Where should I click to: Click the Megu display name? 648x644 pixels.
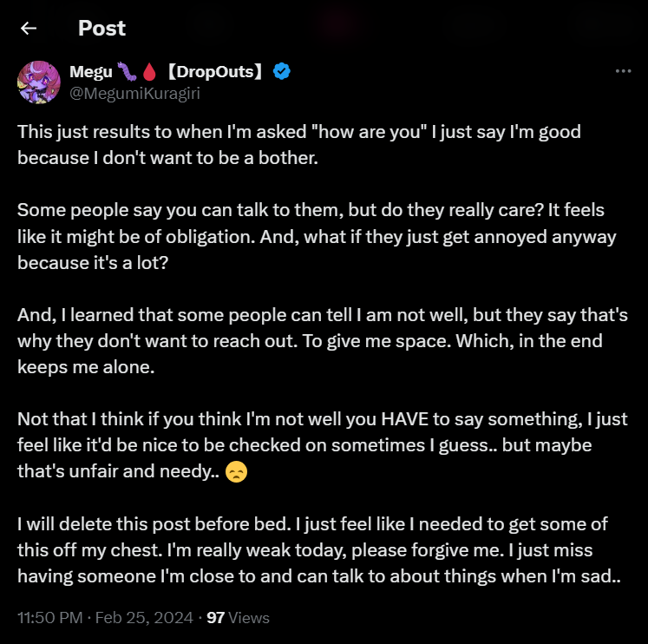[x=91, y=72]
